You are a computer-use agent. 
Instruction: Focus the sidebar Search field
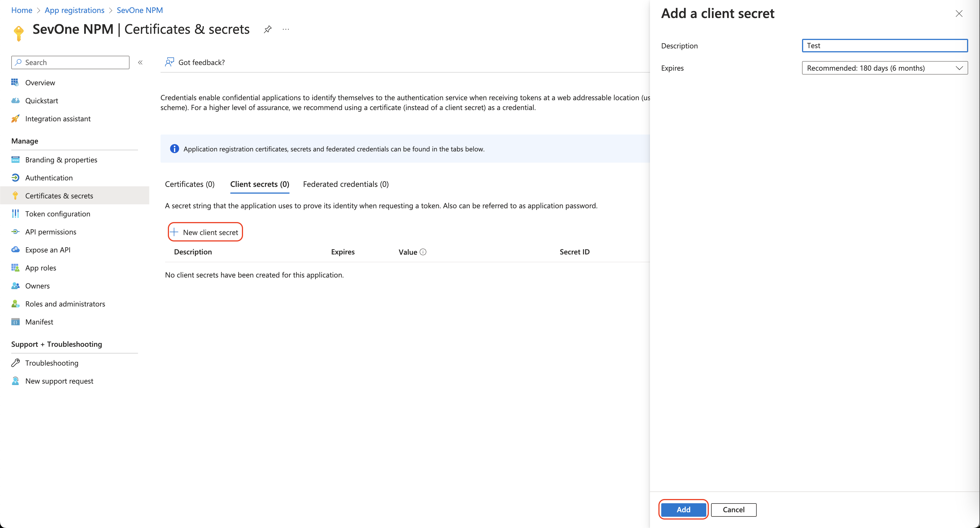pyautogui.click(x=70, y=62)
